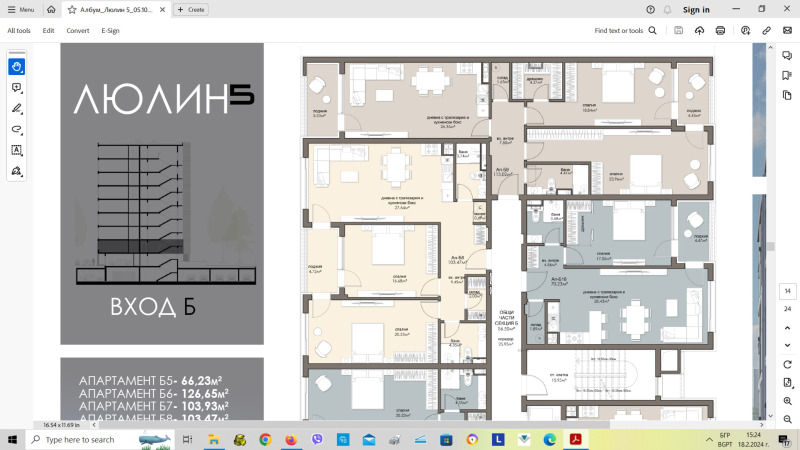Select the Hand pan tool
The width and height of the screenshot is (800, 450).
click(x=16, y=67)
